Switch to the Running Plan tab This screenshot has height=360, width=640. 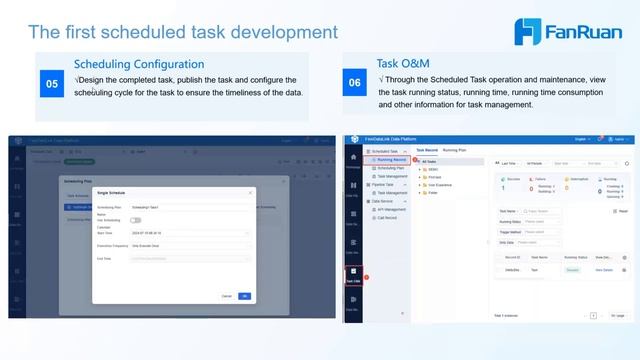click(454, 150)
